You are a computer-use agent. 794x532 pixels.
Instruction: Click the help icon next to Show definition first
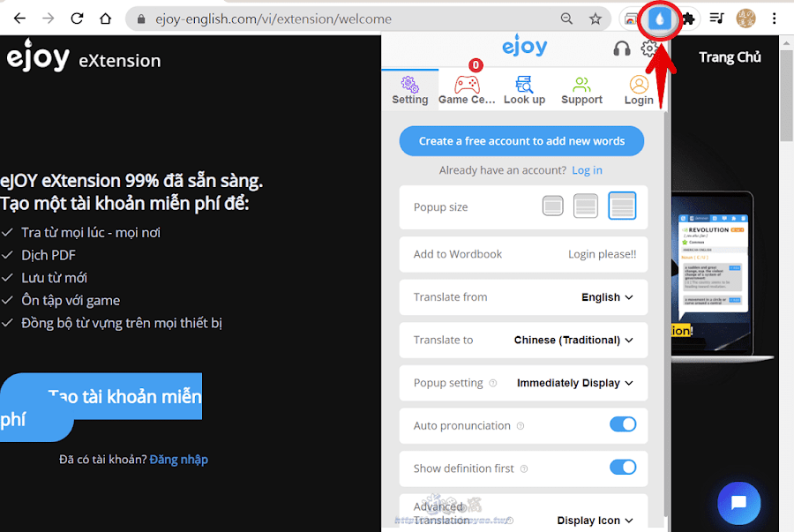tap(524, 469)
